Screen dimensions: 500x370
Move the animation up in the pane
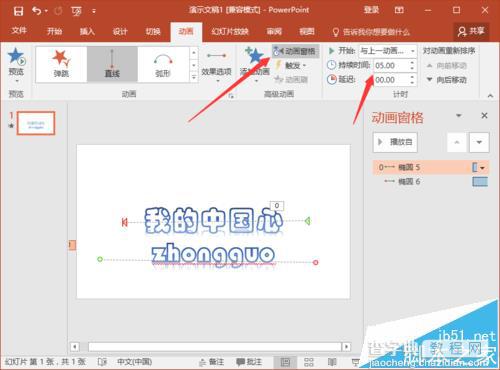pyautogui.click(x=457, y=142)
